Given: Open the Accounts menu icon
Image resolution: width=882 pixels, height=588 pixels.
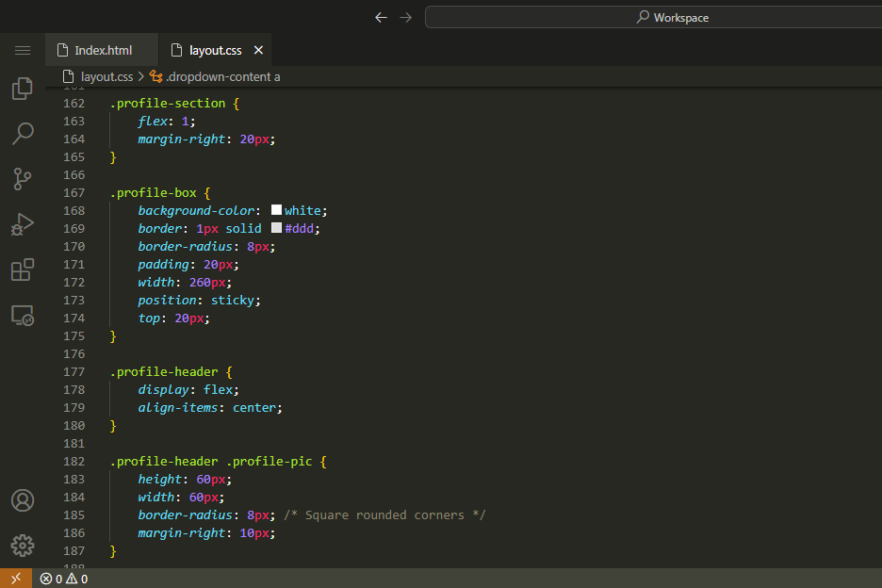Looking at the screenshot, I should coord(23,500).
